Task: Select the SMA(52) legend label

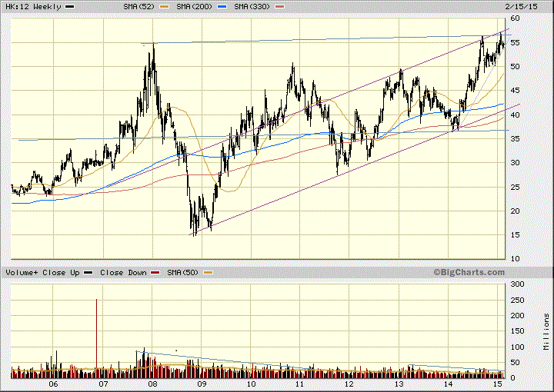Action: (x=138, y=7)
